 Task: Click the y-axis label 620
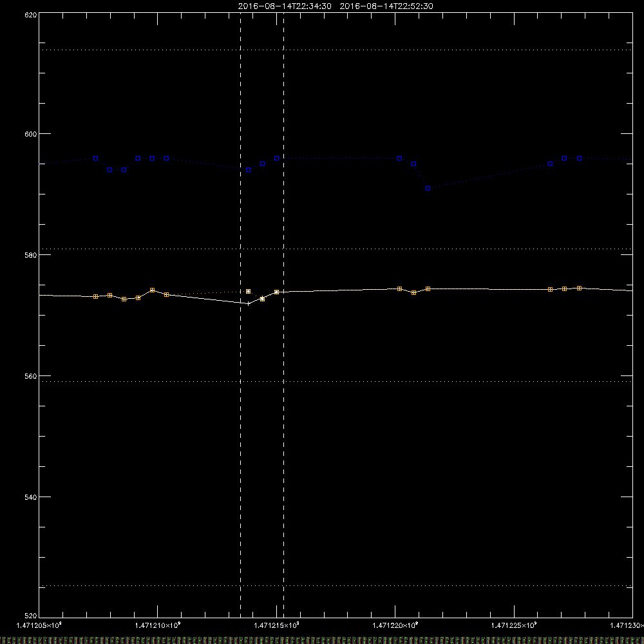pos(31,15)
